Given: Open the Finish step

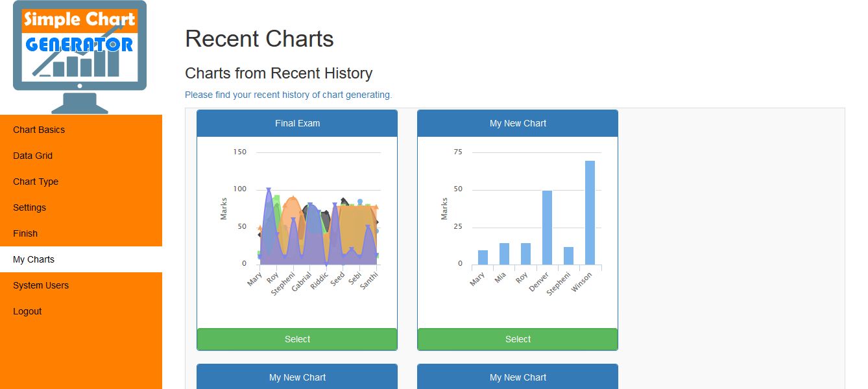Looking at the screenshot, I should [x=25, y=233].
